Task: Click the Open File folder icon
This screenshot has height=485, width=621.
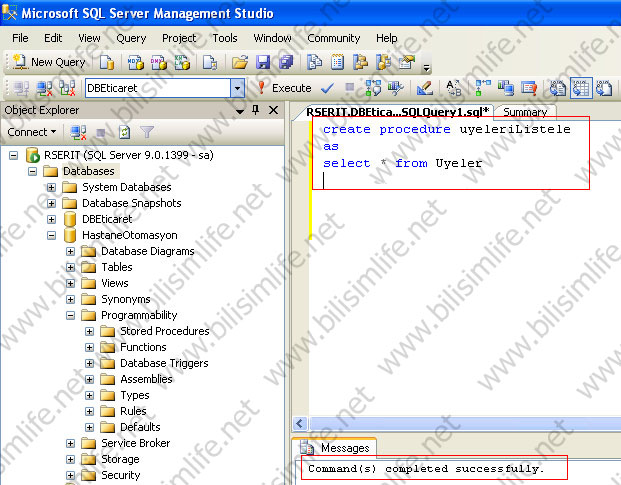Action: click(x=240, y=62)
